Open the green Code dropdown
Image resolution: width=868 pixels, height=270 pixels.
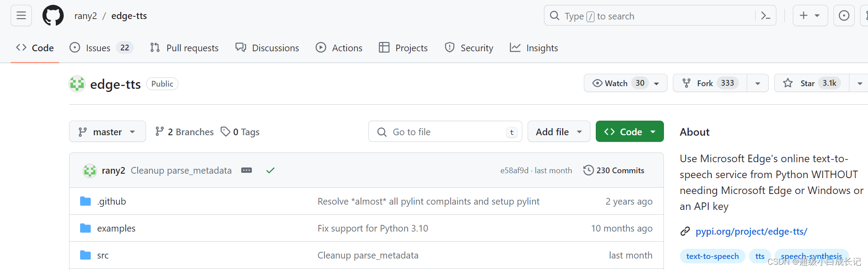[x=629, y=132]
